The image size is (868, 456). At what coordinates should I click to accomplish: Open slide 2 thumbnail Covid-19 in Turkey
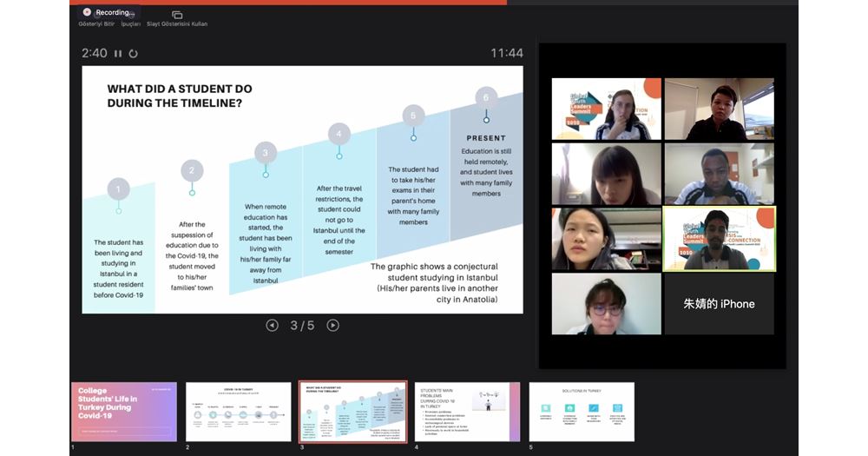point(238,411)
